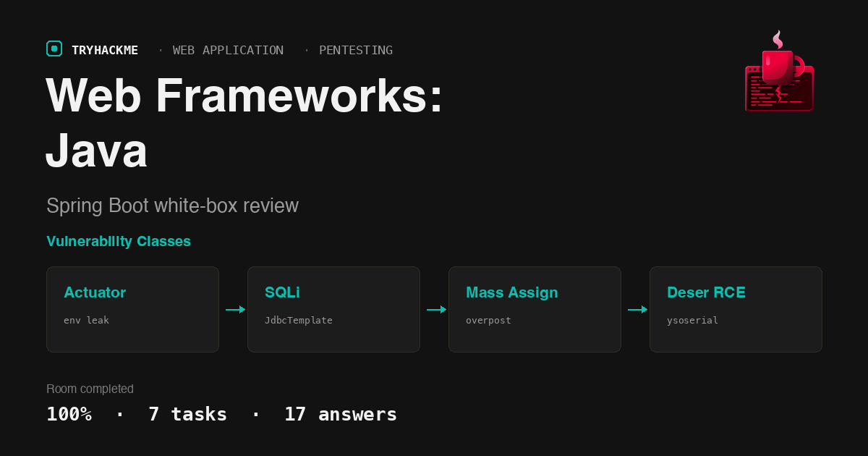The image size is (868, 456).
Task: Select the Spring Boot white-box review subtitle
Action: tap(172, 206)
